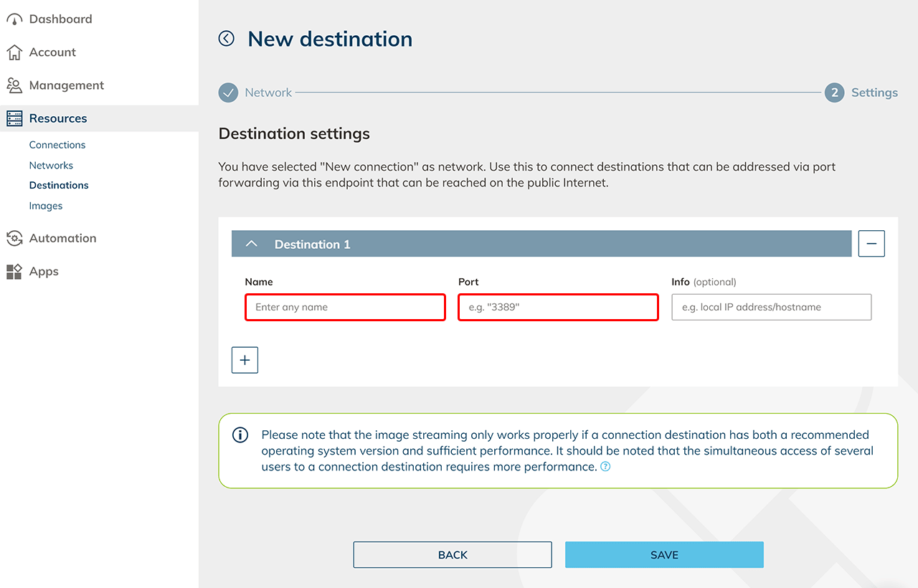Open the Connections submenu item
This screenshot has width=918, height=588.
(57, 145)
